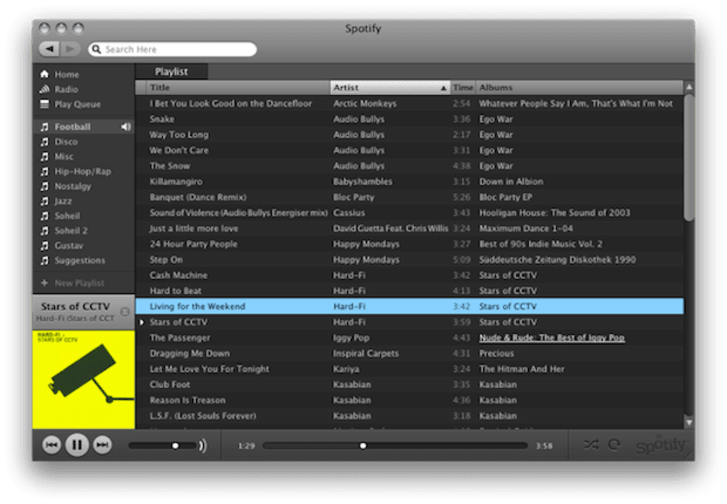Select the track Dragging Me Down

pos(409,353)
